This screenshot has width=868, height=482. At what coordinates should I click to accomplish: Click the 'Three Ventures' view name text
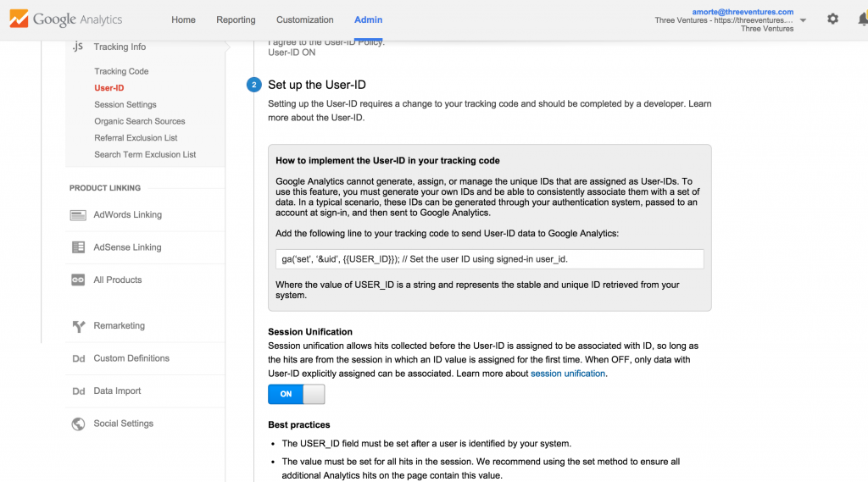pos(766,29)
